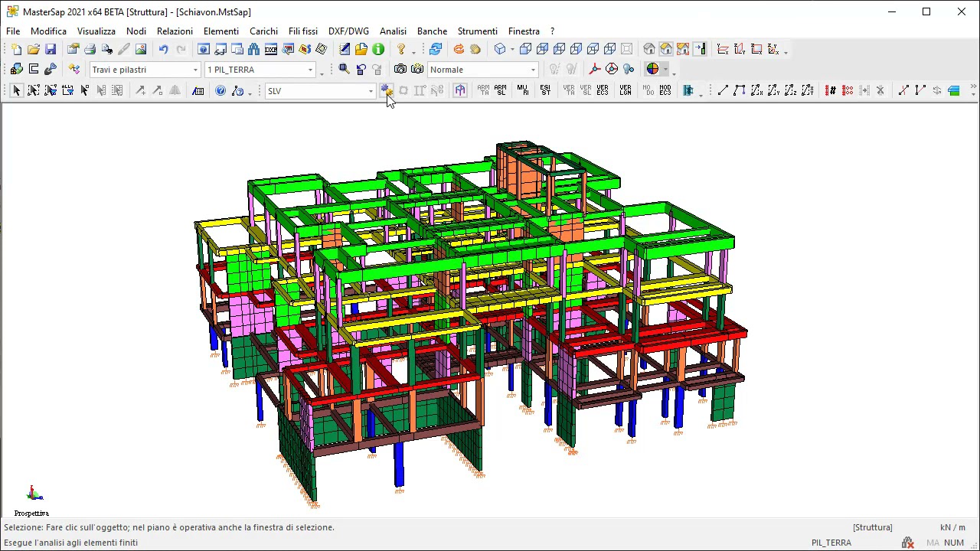This screenshot has width=980, height=551.
Task: Click the Prospettiva view label
Action: coord(31,514)
